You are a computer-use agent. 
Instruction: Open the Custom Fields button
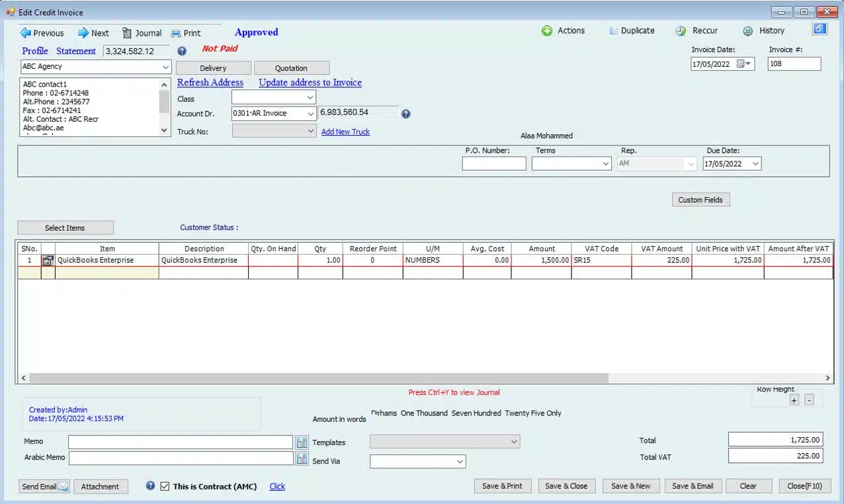pos(700,200)
